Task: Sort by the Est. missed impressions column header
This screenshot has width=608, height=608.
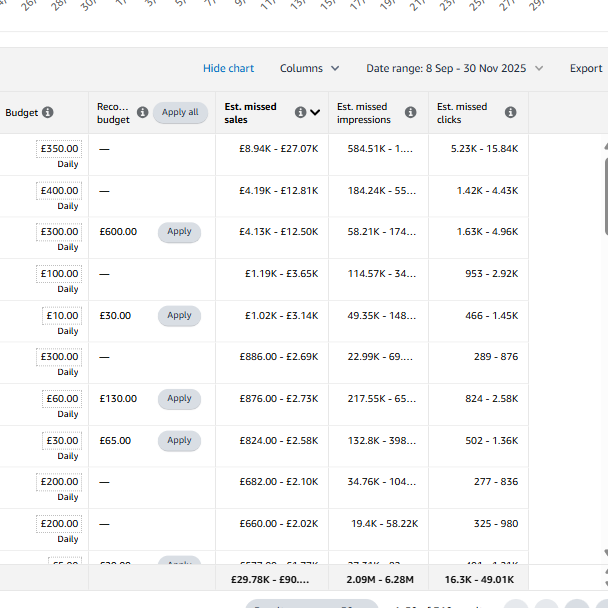Action: 362,113
